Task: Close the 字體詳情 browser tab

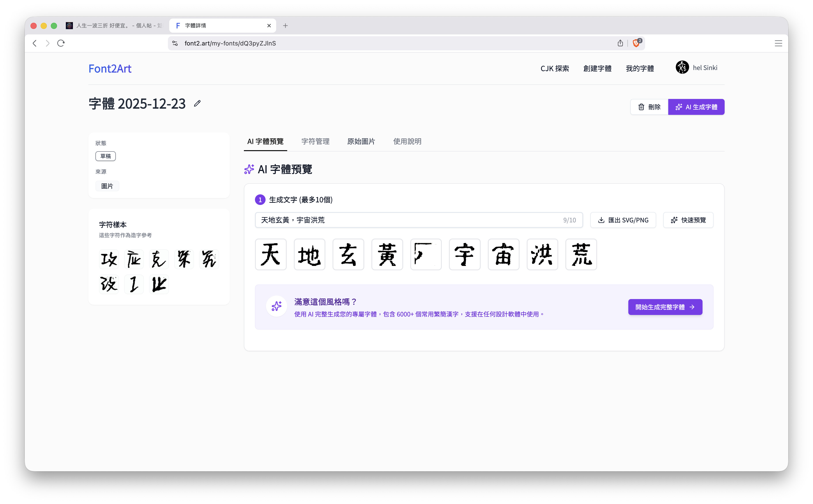Action: pos(269,26)
